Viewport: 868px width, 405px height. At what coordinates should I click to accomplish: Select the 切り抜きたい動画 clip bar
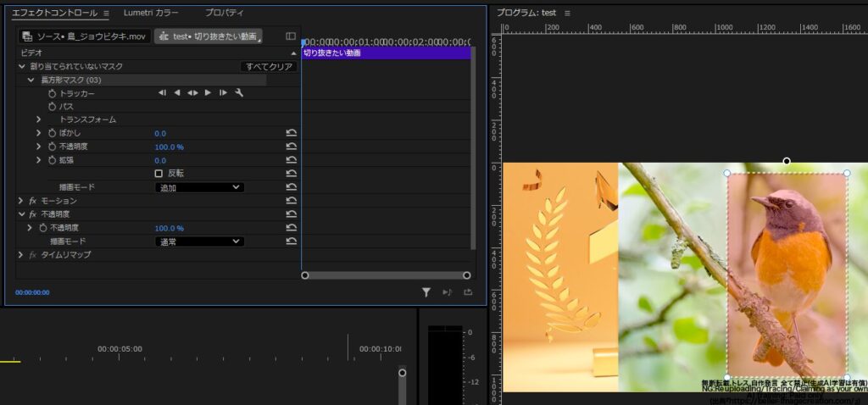coord(386,53)
